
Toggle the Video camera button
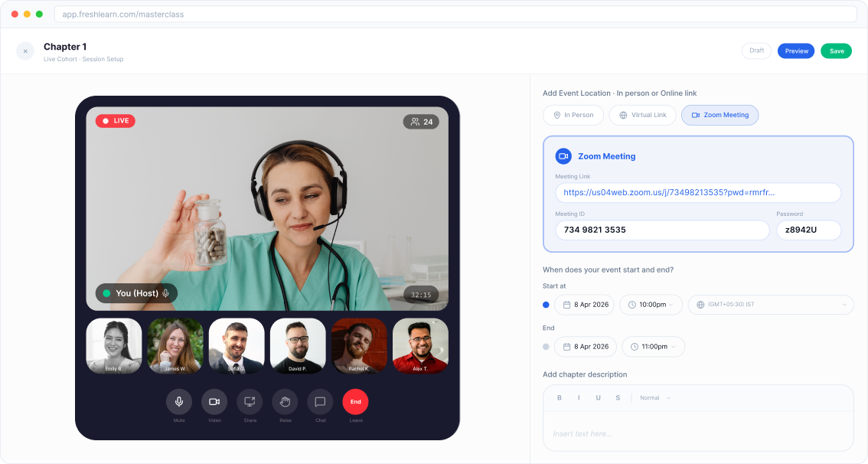[x=214, y=401]
